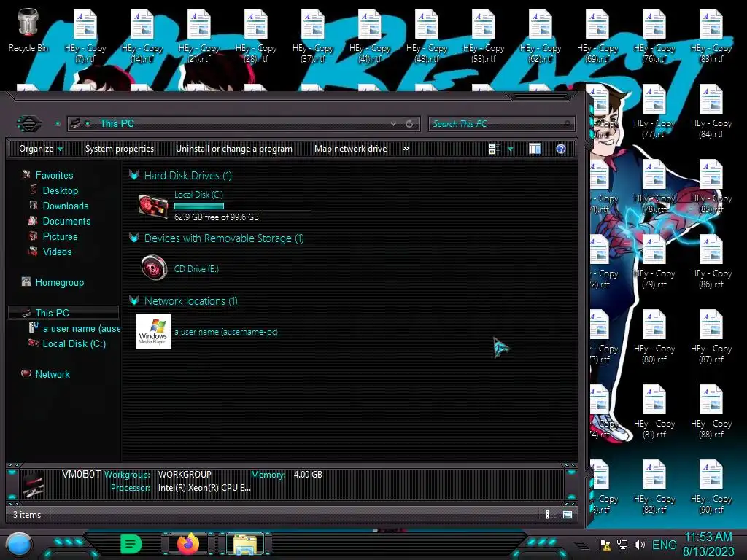The image size is (747, 560).
Task: Select a user name entry in sidebar
Action: coord(82,329)
